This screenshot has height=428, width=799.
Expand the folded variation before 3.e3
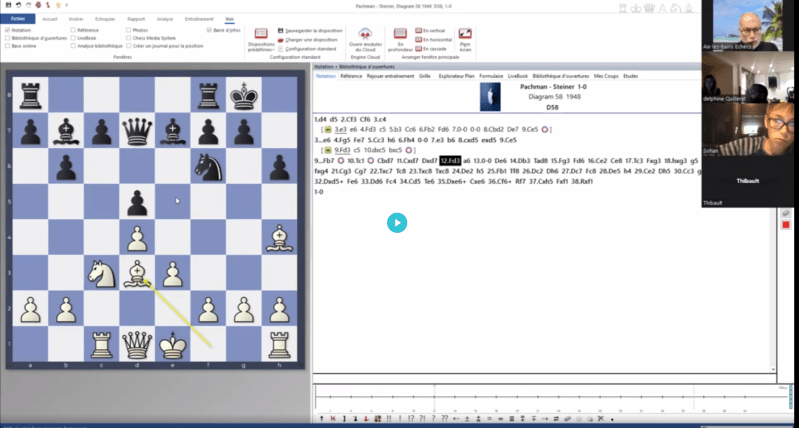click(x=326, y=129)
